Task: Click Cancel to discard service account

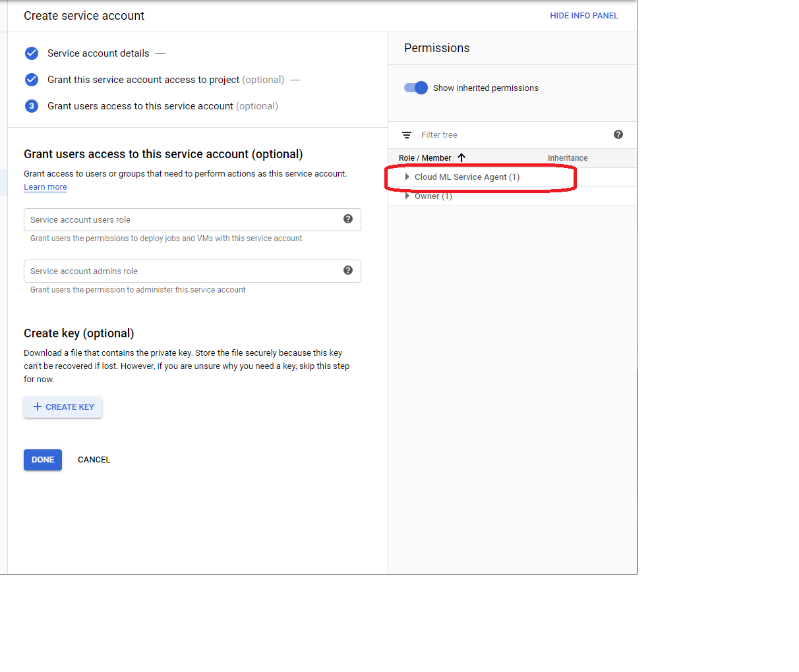Action: pos(94,460)
